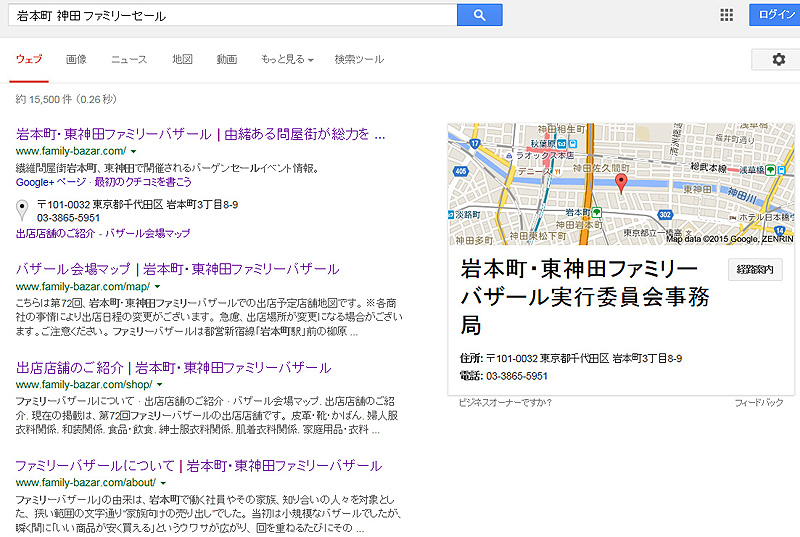
Task: Expand arrow next to www.family-bazar.com/
Action: click(x=134, y=151)
